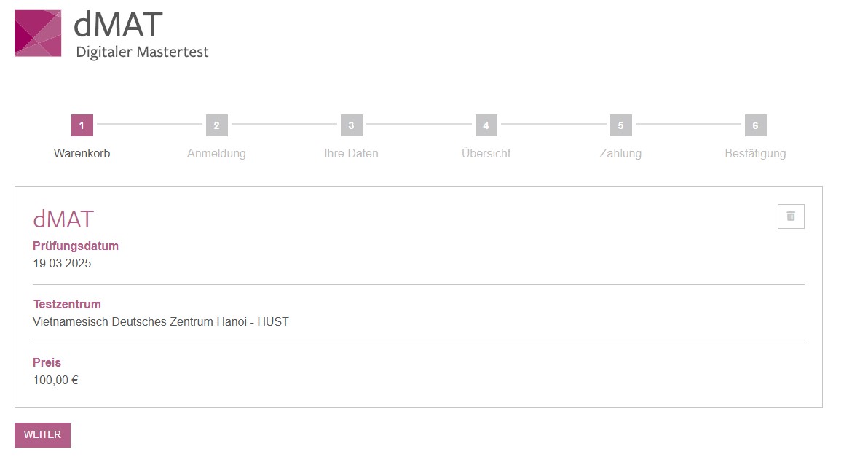This screenshot has width=868, height=457.
Task: Open the Bestätigung step label
Action: click(x=755, y=154)
